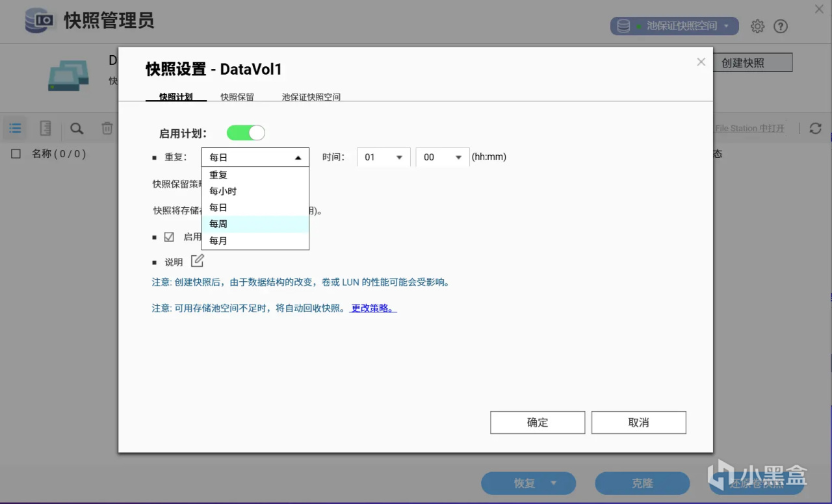The height and width of the screenshot is (504, 832).
Task: Click the (hh:mm) format hint text
Action: [489, 157]
